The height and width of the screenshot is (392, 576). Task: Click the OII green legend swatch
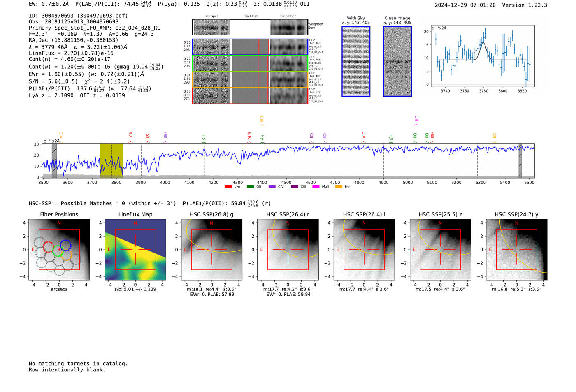pyautogui.click(x=250, y=187)
